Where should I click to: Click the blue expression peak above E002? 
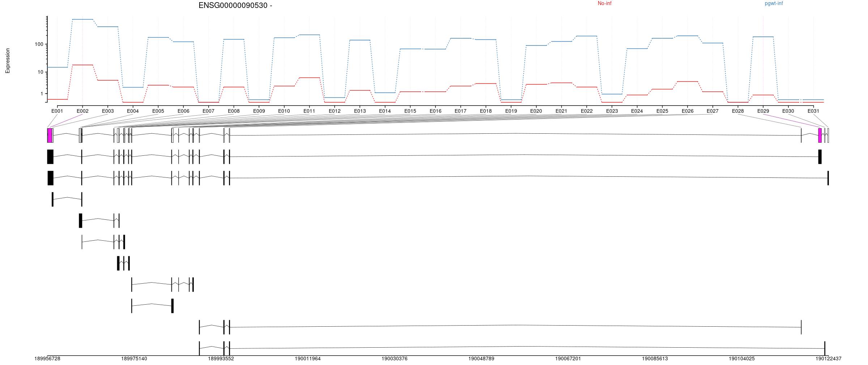click(x=82, y=20)
